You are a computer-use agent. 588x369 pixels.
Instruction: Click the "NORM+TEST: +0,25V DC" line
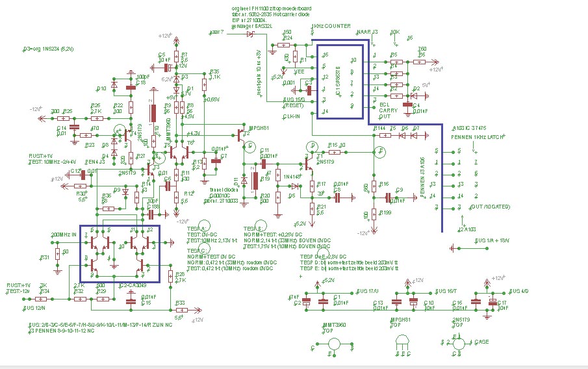[x=273, y=235]
